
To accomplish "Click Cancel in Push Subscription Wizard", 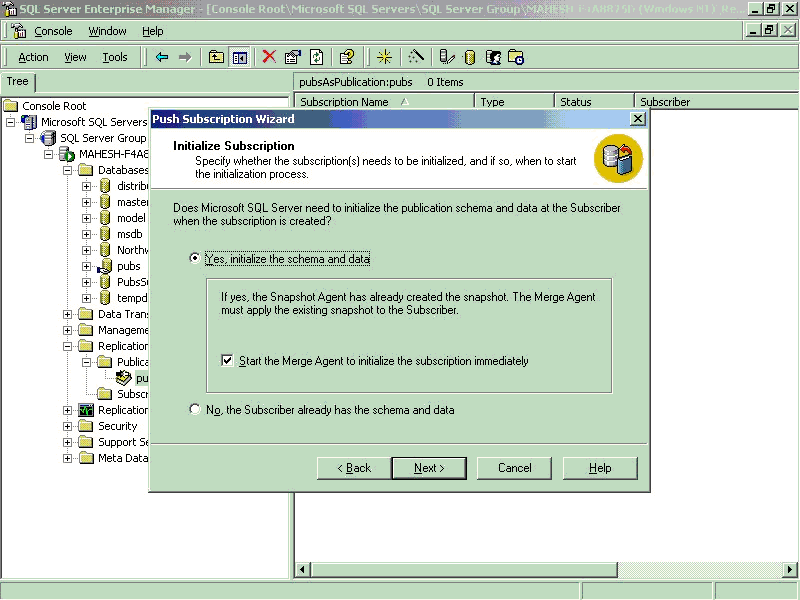I will coord(514,468).
